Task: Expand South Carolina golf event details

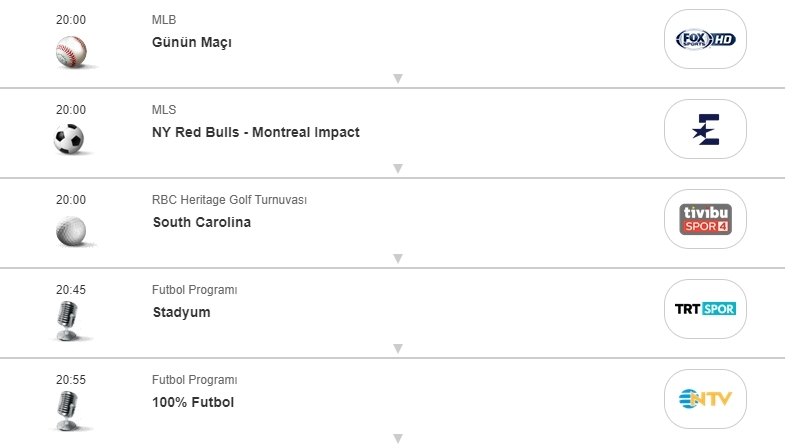Action: point(397,258)
